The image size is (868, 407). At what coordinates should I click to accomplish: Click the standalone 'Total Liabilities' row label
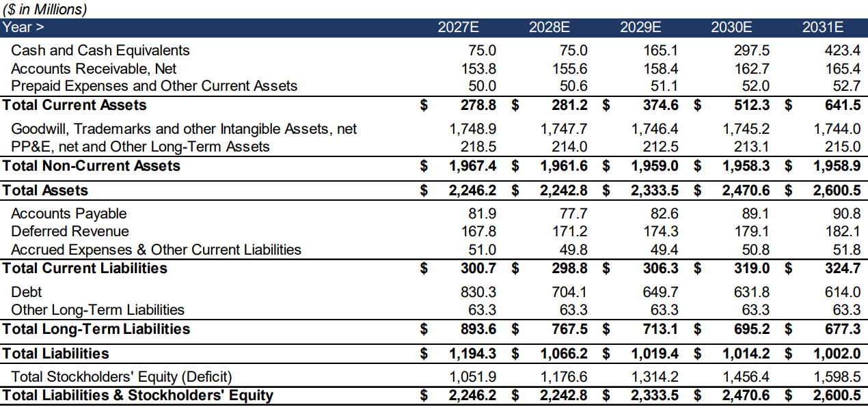[x=55, y=354]
